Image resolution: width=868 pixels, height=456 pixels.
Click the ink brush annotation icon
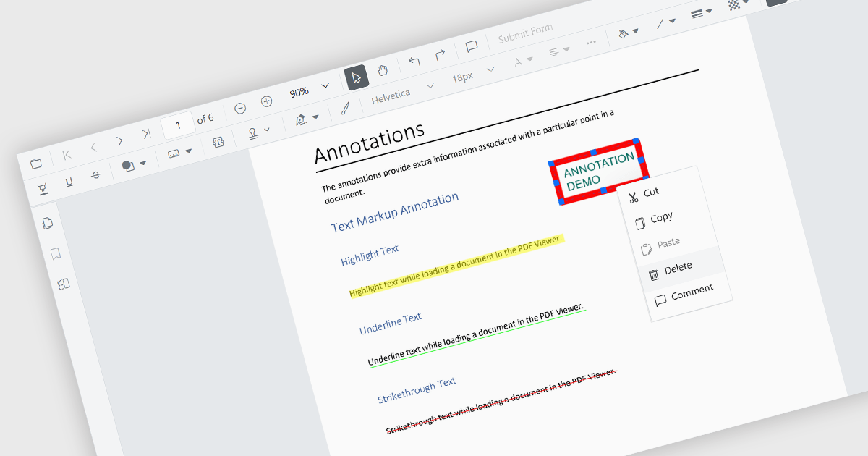click(x=345, y=109)
